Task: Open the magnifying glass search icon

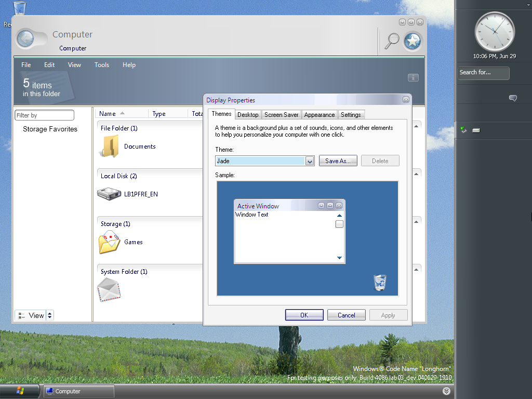Action: pos(391,41)
